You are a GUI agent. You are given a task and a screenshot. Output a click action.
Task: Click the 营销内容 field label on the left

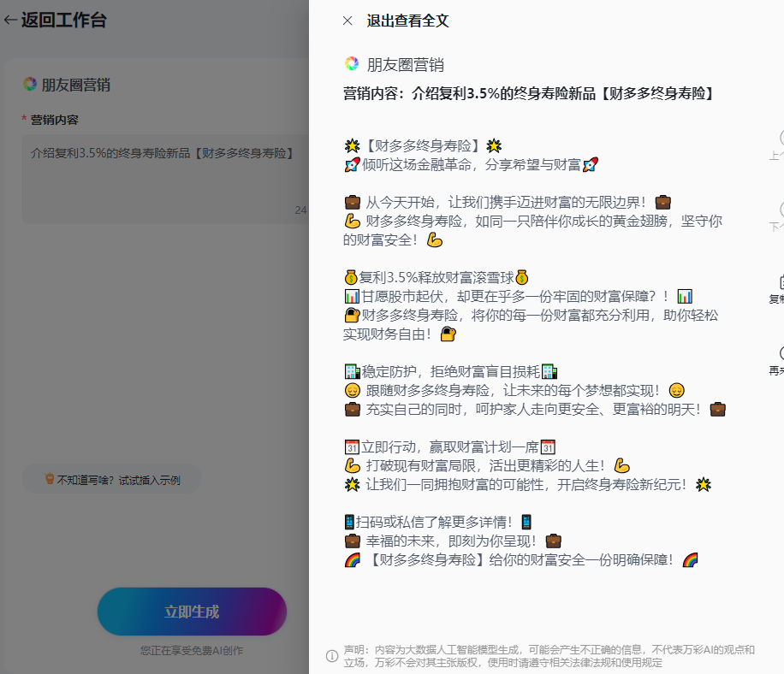54,120
